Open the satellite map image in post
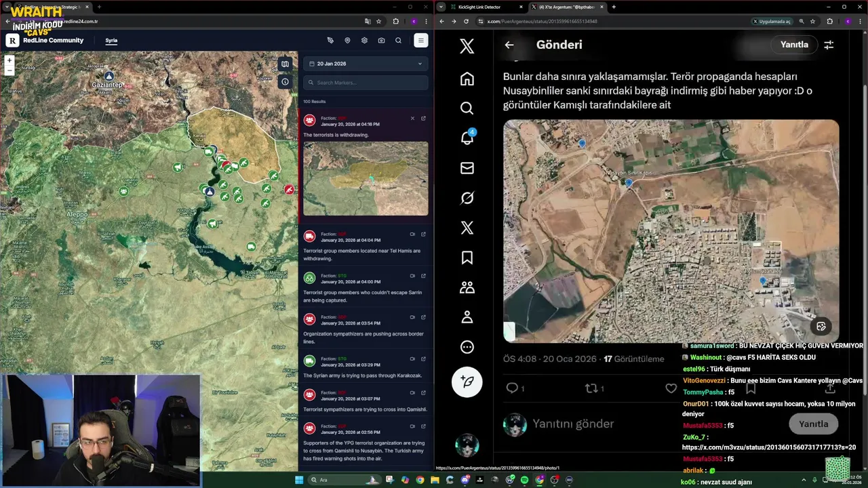868x488 pixels. click(671, 231)
